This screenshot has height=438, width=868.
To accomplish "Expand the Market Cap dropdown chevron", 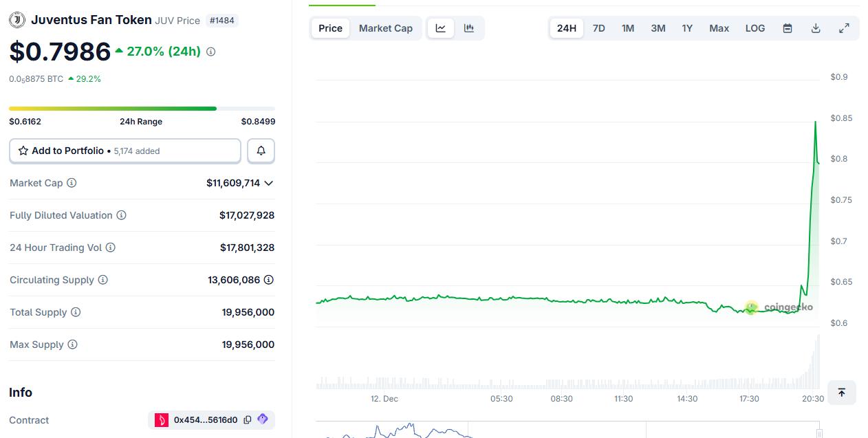I will pos(269,183).
